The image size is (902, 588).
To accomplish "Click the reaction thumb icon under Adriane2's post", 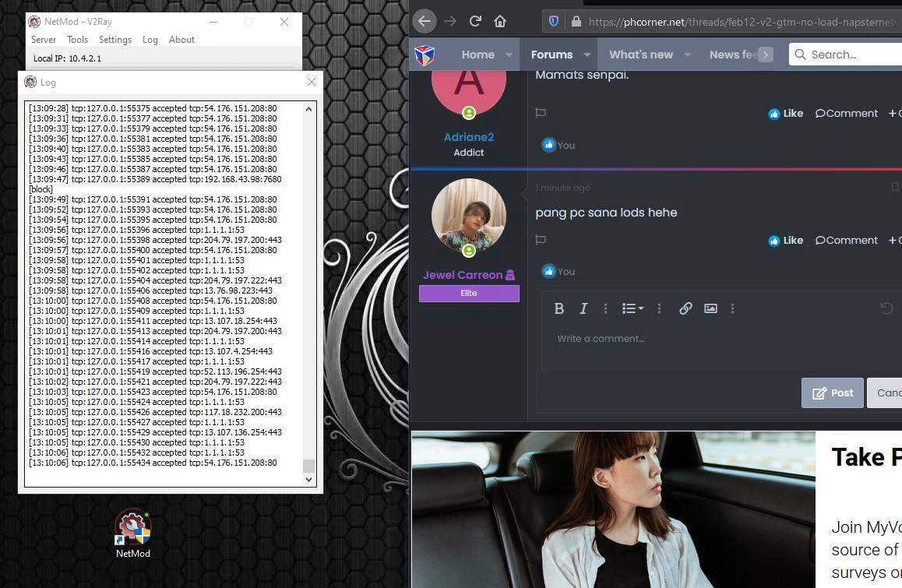I will click(548, 145).
